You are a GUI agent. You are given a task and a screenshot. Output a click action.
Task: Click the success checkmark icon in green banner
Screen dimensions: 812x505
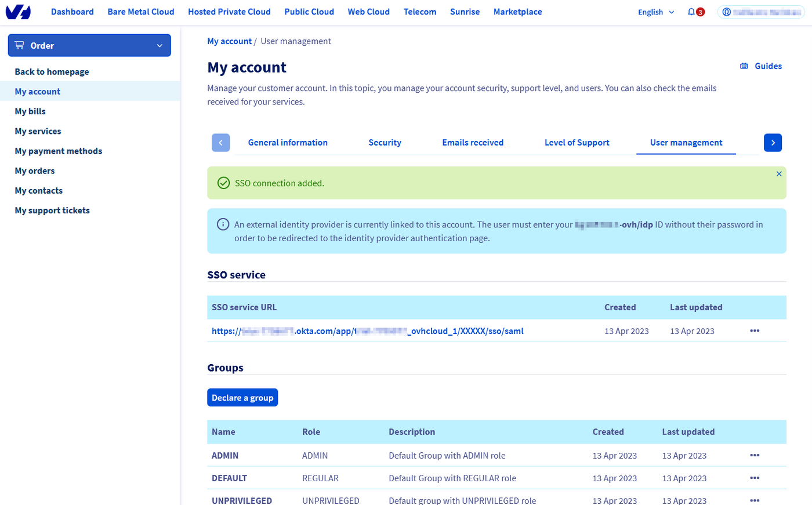(223, 183)
